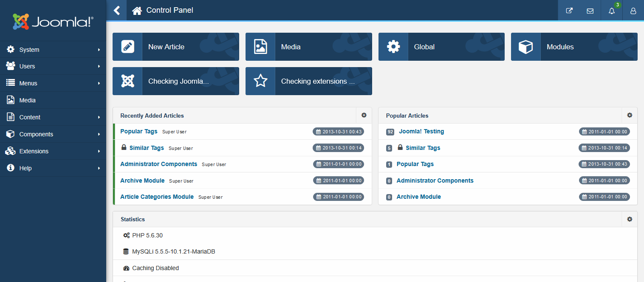The width and height of the screenshot is (644, 282).
Task: Select Media in the sidebar menu
Action: point(27,100)
